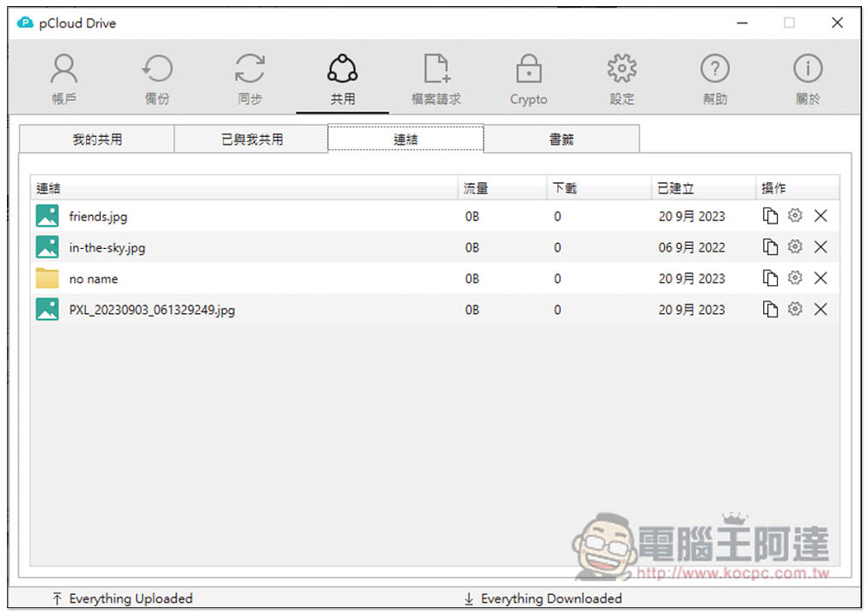Viewport: 868px width, 615px height.
Task: Delete the PXL_20230903_061329249.jpg link
Action: [x=820, y=309]
